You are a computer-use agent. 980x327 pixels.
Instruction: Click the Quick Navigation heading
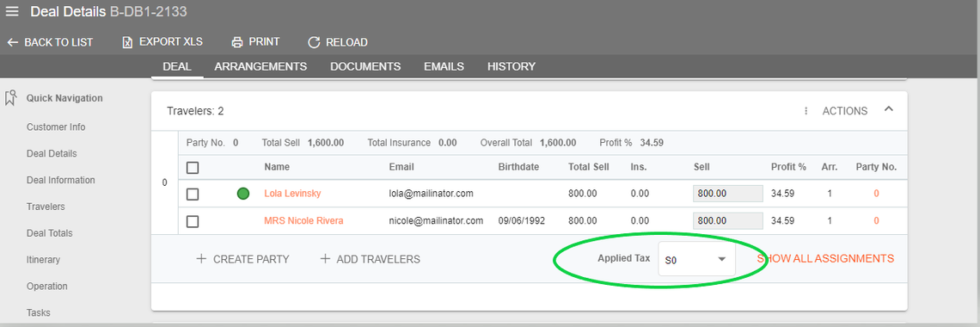[64, 98]
